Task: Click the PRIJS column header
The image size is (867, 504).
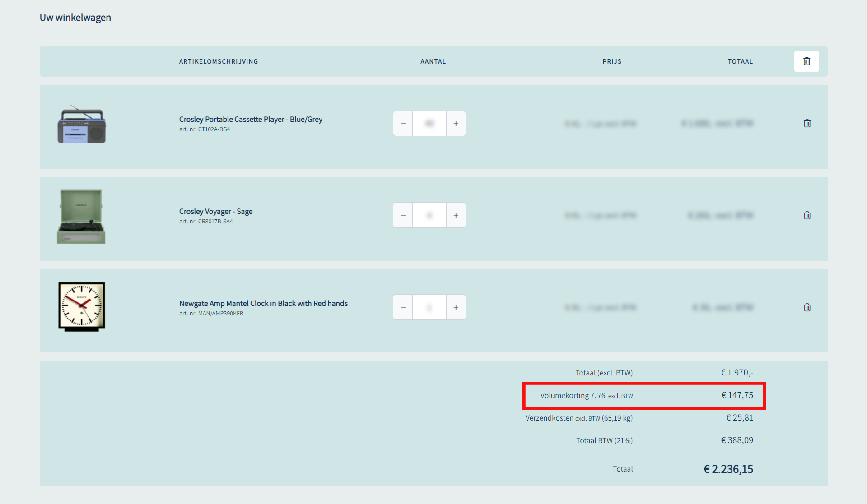Action: click(x=612, y=61)
